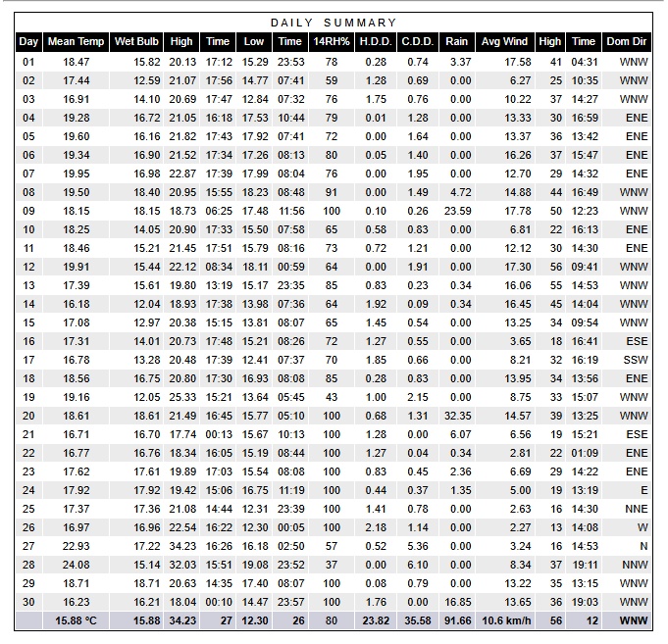The height and width of the screenshot is (644, 668).
Task: Select total C.D.D. 35.58 in summary row
Action: pos(418,621)
